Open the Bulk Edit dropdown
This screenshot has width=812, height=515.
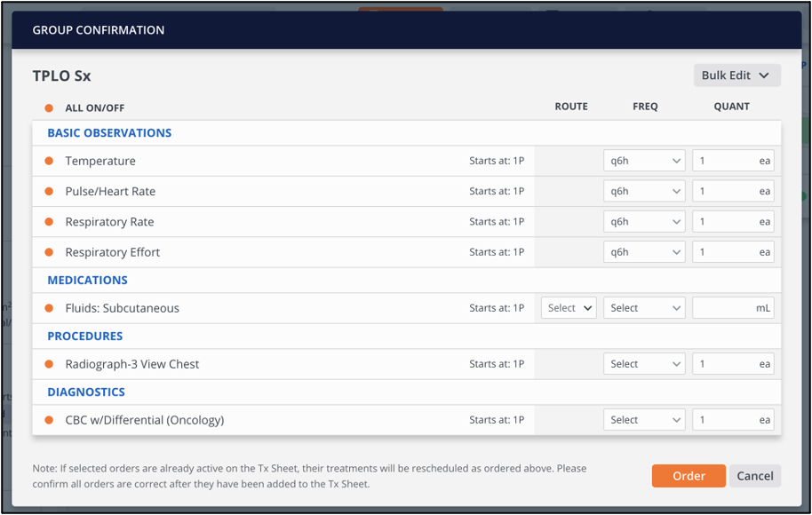click(x=736, y=75)
